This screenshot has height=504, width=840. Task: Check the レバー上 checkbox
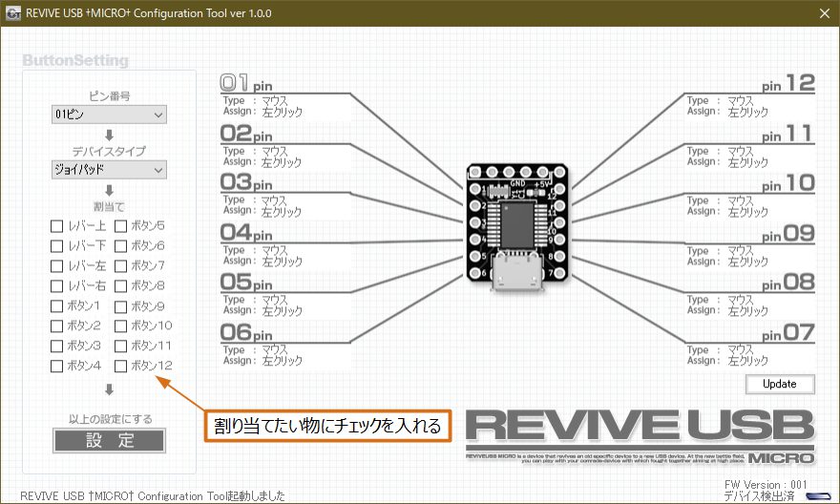pyautogui.click(x=56, y=226)
